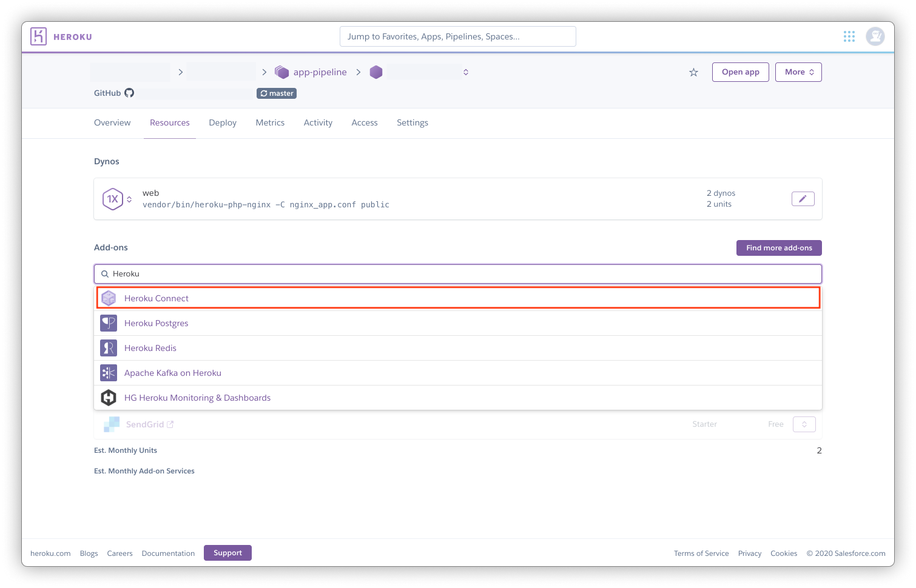This screenshot has height=588, width=916.
Task: Click the 1X dyno type icon
Action: (113, 199)
